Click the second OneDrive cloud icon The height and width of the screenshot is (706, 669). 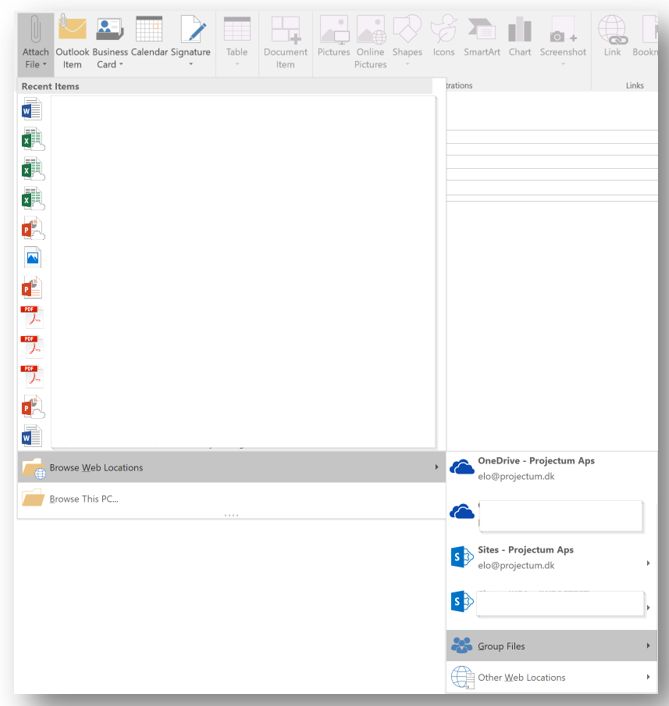click(x=462, y=512)
